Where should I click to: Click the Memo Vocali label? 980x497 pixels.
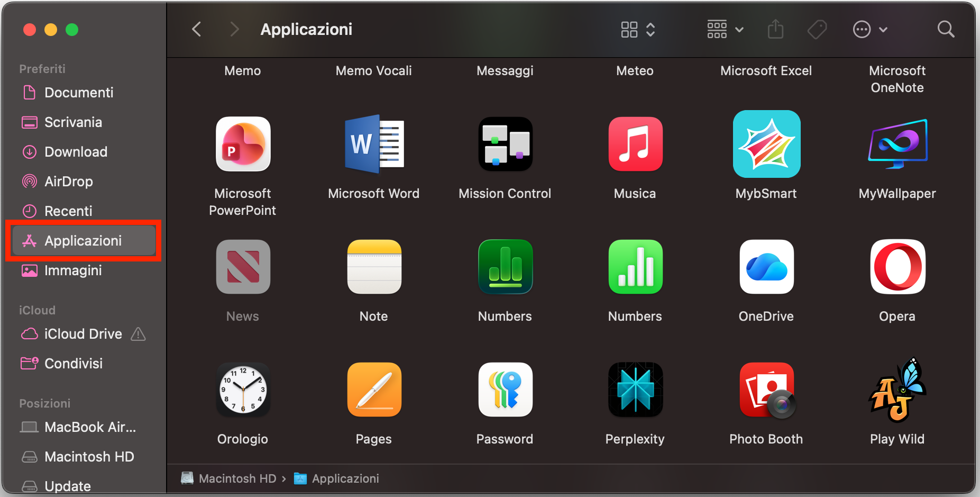coord(374,71)
